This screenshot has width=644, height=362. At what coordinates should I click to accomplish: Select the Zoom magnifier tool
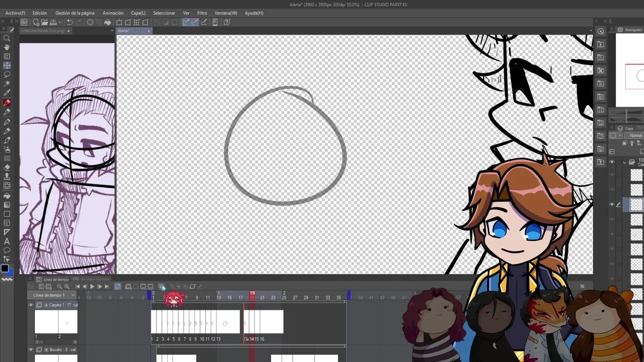coord(7,38)
